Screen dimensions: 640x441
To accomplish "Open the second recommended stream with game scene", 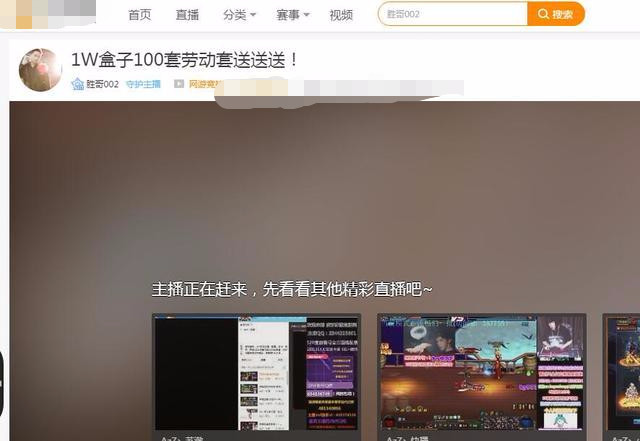I will coord(482,372).
